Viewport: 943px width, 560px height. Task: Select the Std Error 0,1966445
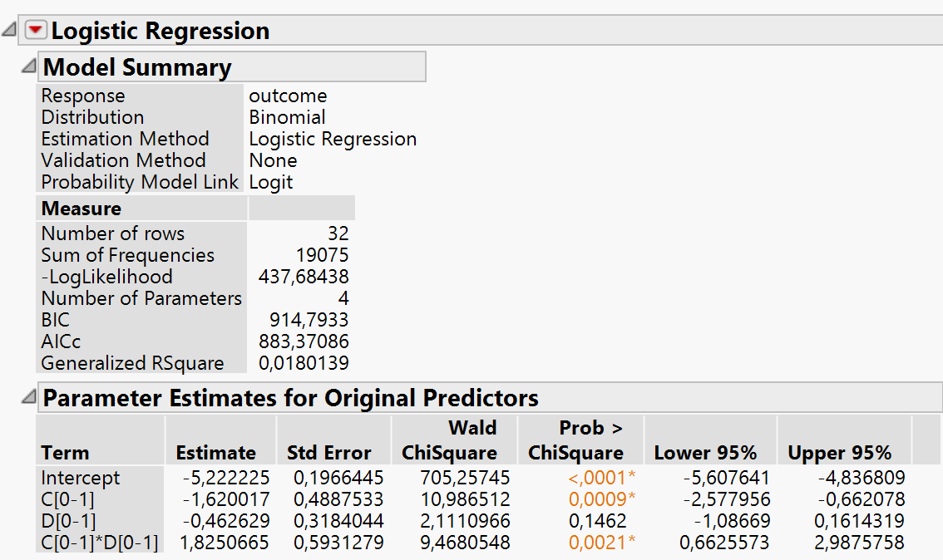(338, 478)
